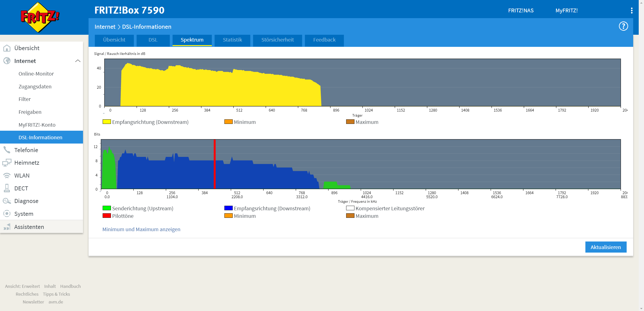Open FRITZ!NAS from header
This screenshot has width=644, height=311.
pos(520,11)
